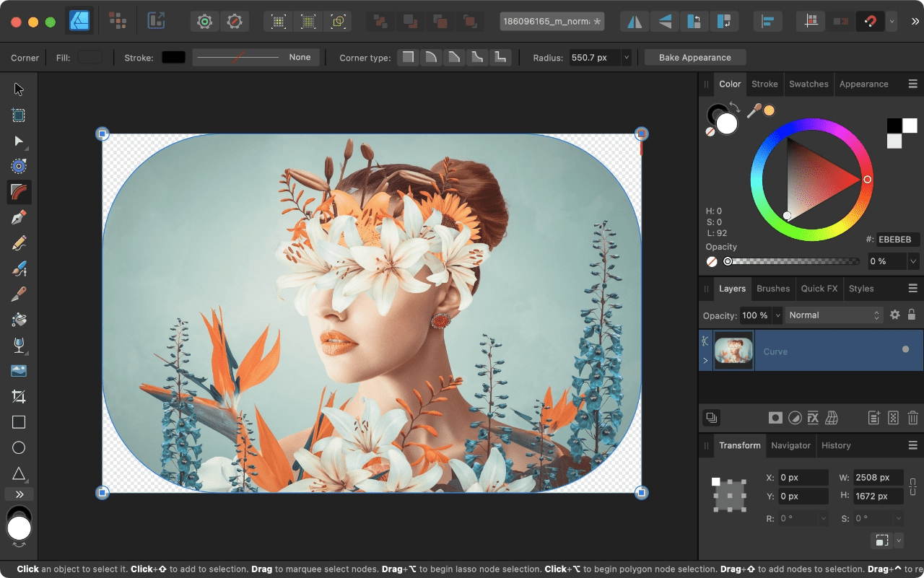Viewport: 924px width, 578px height.
Task: Toggle the Curve layer visibility dot
Action: [x=905, y=349]
